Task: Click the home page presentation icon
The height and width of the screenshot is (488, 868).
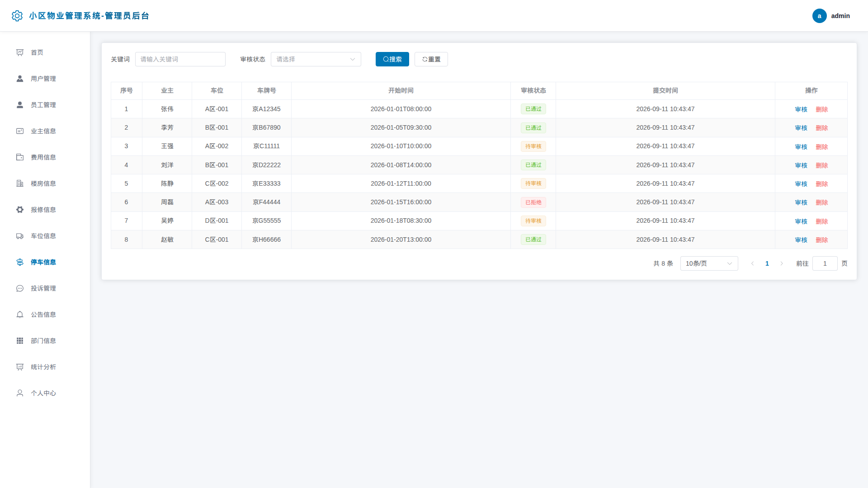Action: tap(20, 52)
